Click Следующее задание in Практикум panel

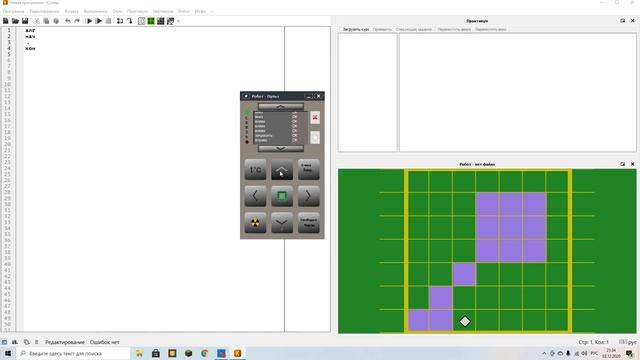pyautogui.click(x=414, y=29)
